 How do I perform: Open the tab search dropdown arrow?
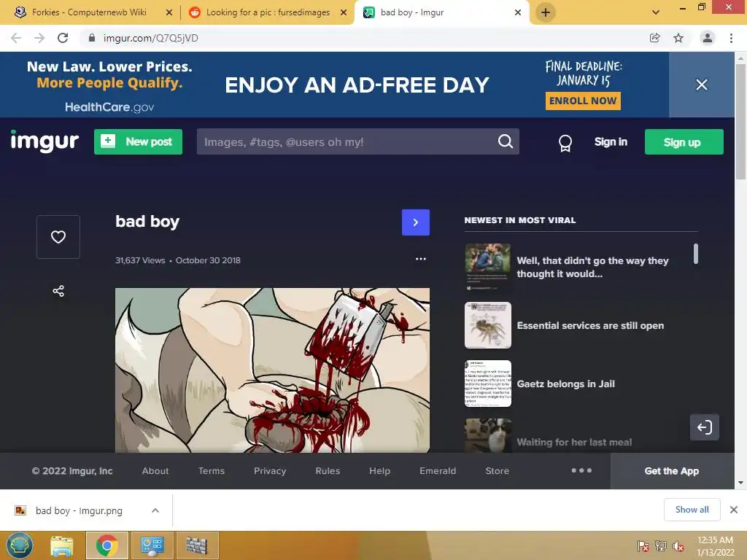[656, 12]
